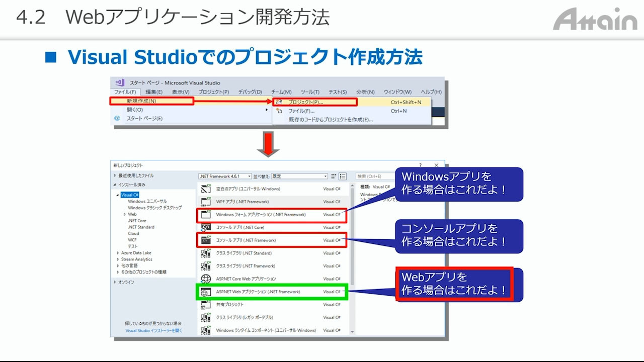The image size is (644, 362).
Task: Close the 新しいプロジェクト dialog
Action: [436, 165]
